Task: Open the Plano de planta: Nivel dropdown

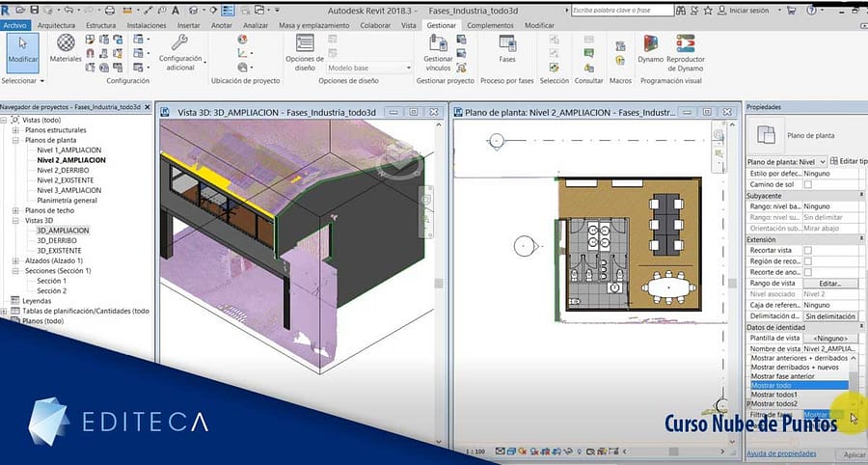Action: pyautogui.click(x=787, y=162)
